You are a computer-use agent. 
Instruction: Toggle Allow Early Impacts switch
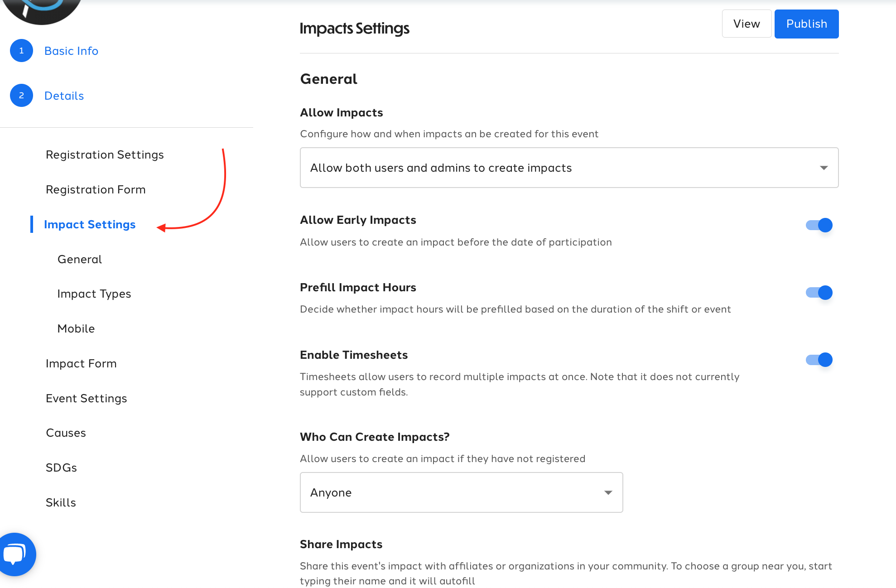pyautogui.click(x=819, y=225)
